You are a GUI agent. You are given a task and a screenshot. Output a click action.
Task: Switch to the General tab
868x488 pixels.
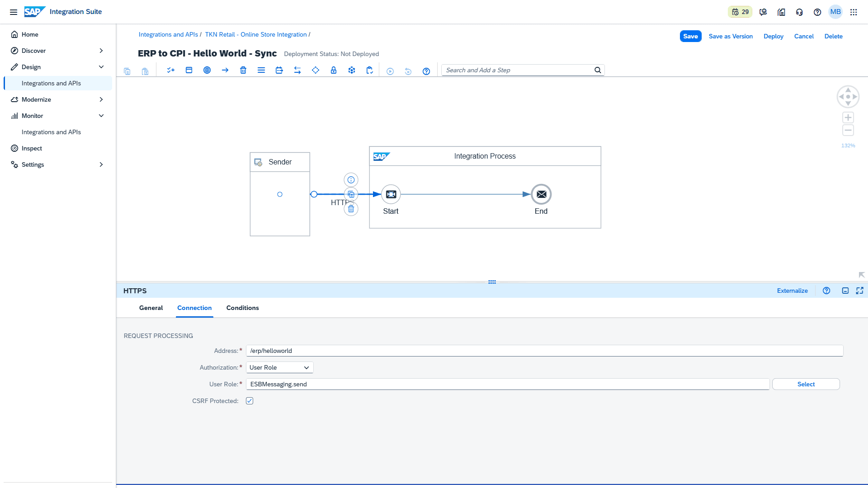tap(151, 308)
